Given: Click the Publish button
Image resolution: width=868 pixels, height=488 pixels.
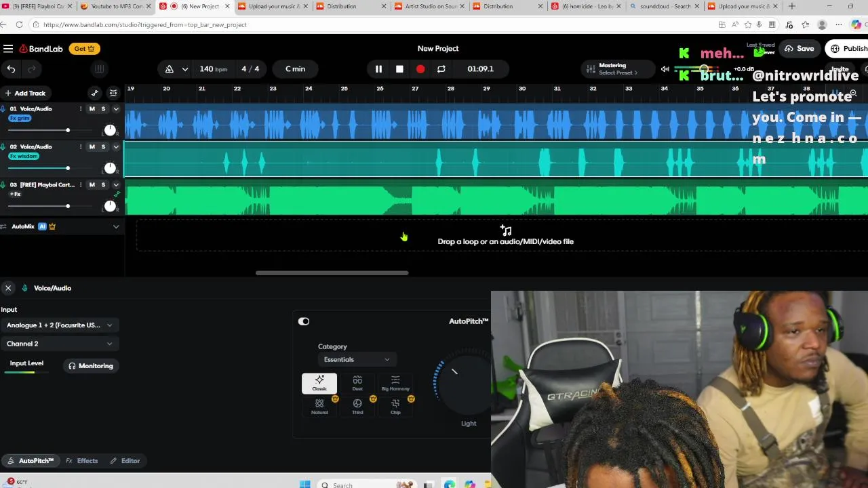Looking at the screenshot, I should coord(848,49).
